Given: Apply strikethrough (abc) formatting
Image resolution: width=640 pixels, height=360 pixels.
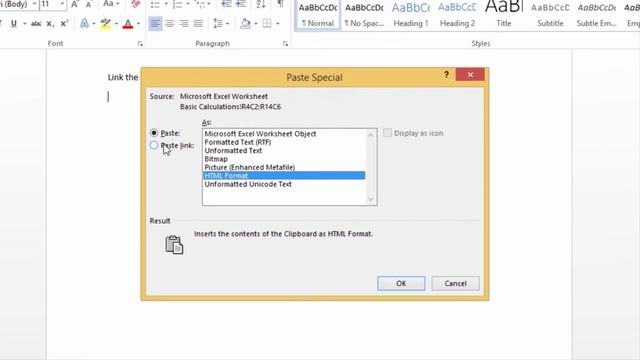Looking at the screenshot, I should [x=36, y=24].
